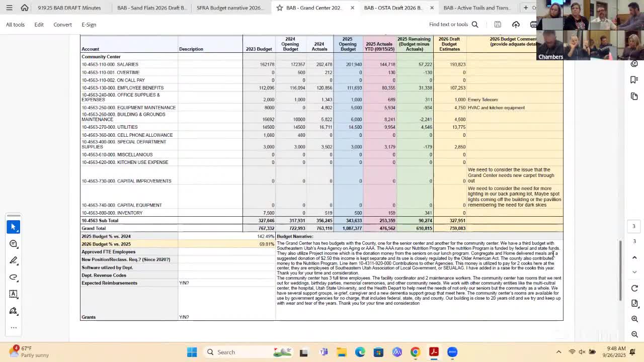Switch to BAB - Sand Flats 2026 Draft tab
The image size is (644, 362).
tap(151, 8)
